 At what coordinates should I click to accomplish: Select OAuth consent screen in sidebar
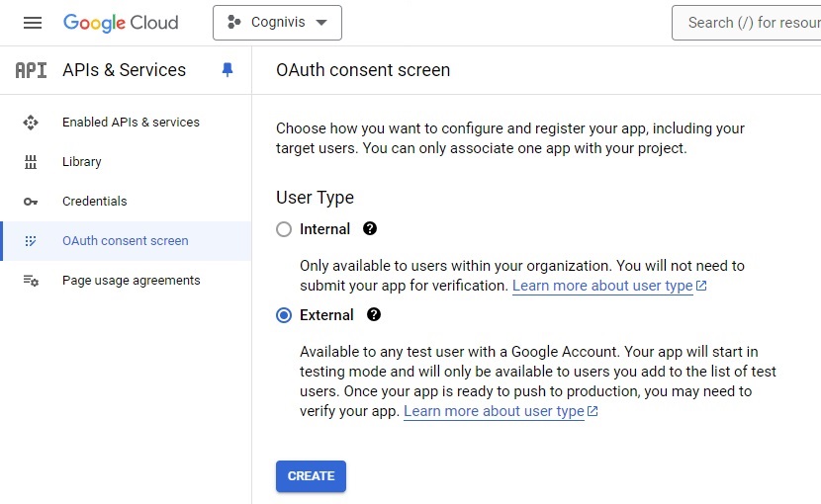(x=125, y=241)
